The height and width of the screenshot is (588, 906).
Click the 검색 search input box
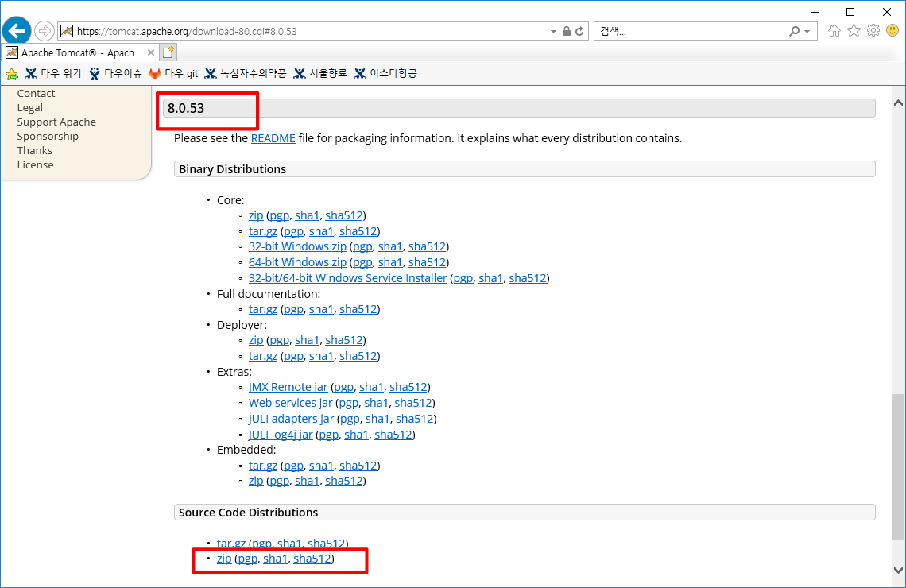[x=692, y=31]
